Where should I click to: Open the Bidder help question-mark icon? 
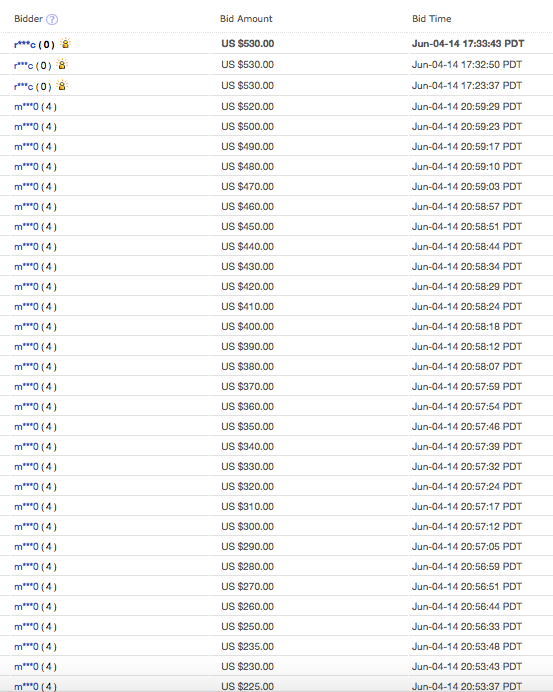pos(52,19)
